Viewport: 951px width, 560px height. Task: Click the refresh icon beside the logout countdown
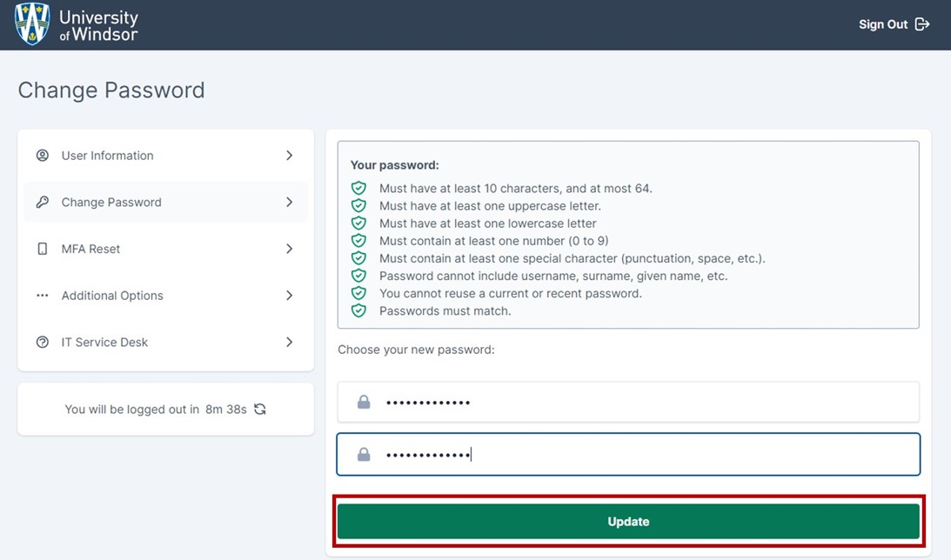click(259, 409)
